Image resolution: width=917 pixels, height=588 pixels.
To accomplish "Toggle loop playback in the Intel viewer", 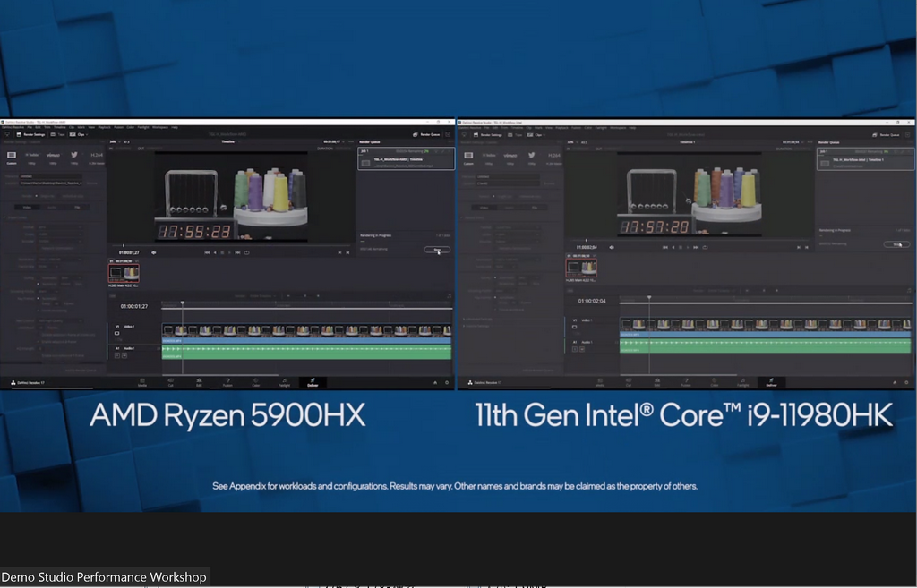I will tap(706, 247).
